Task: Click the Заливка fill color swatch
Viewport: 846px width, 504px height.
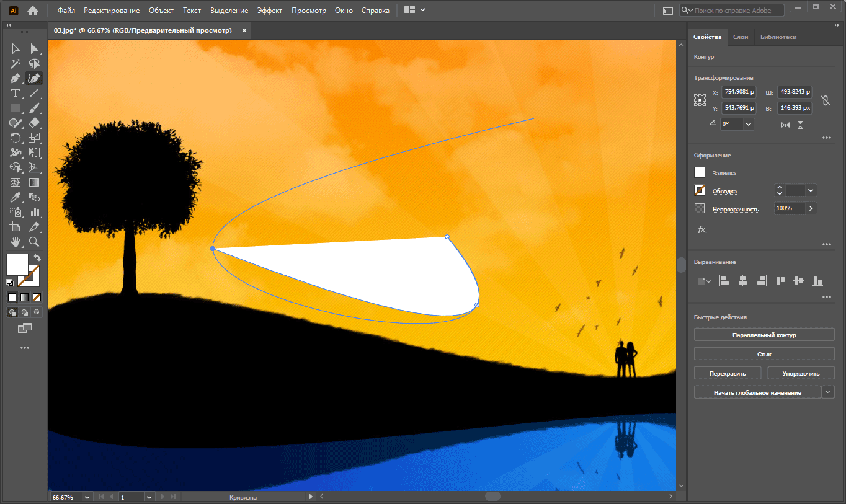Action: (x=700, y=172)
